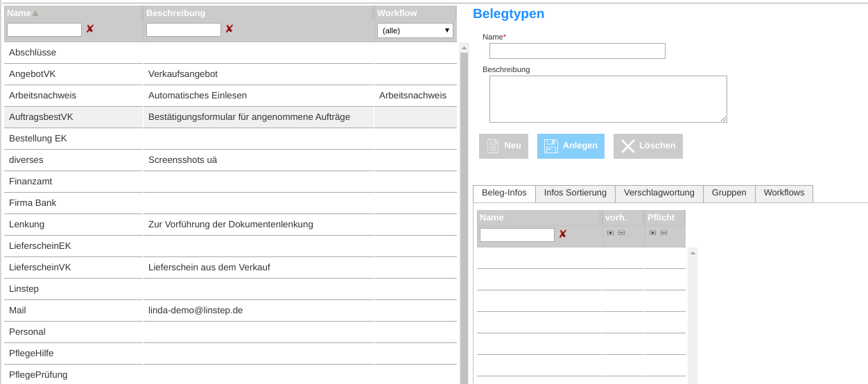Focus the Belegtypen Name input field
This screenshot has width=868, height=384.
tap(577, 51)
